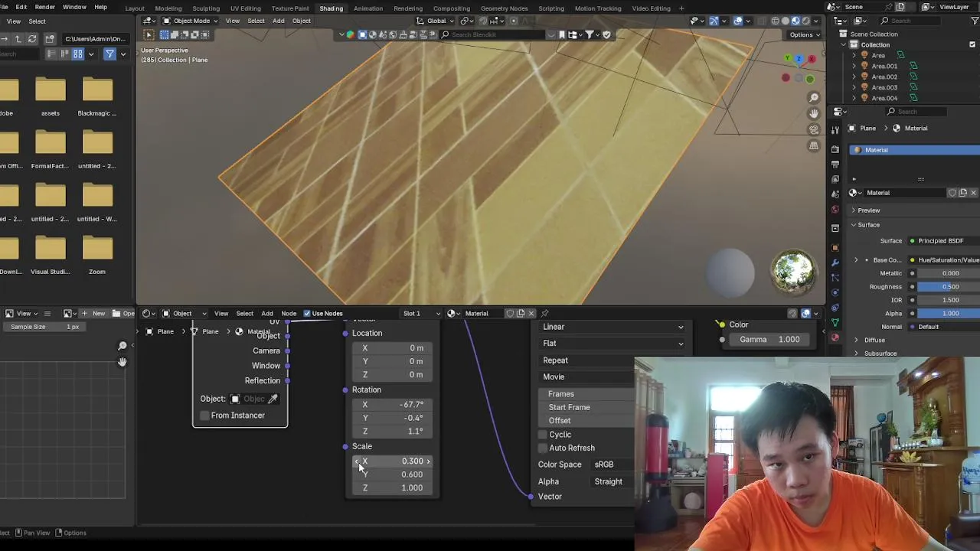Click the file browser filter funnel

(x=109, y=54)
